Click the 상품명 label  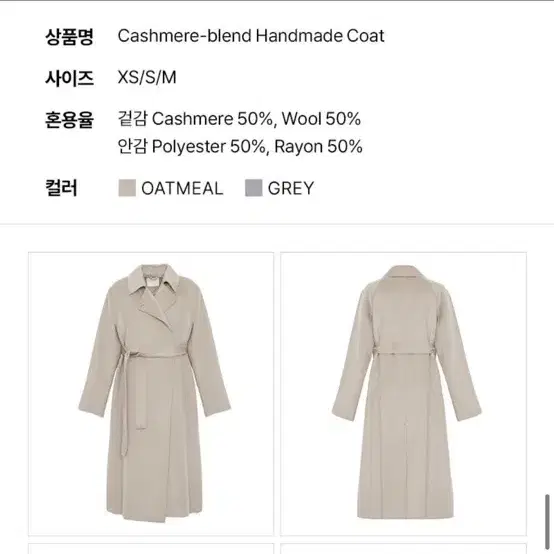[69, 36]
